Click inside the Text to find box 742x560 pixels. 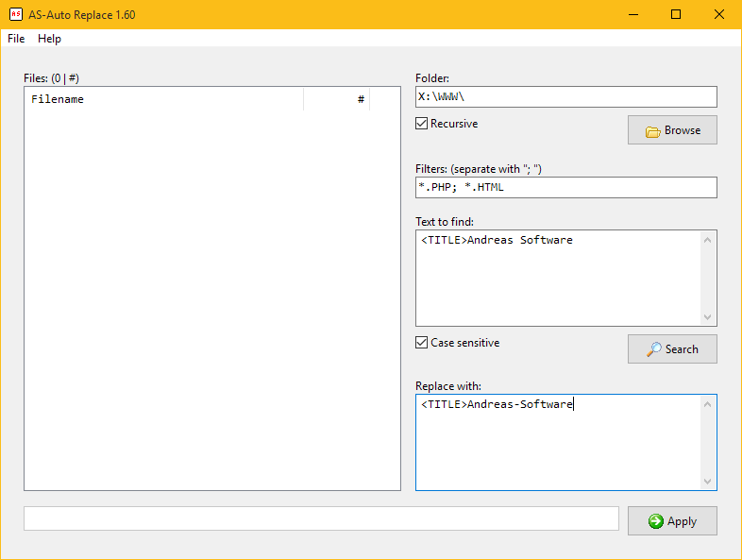(559, 278)
